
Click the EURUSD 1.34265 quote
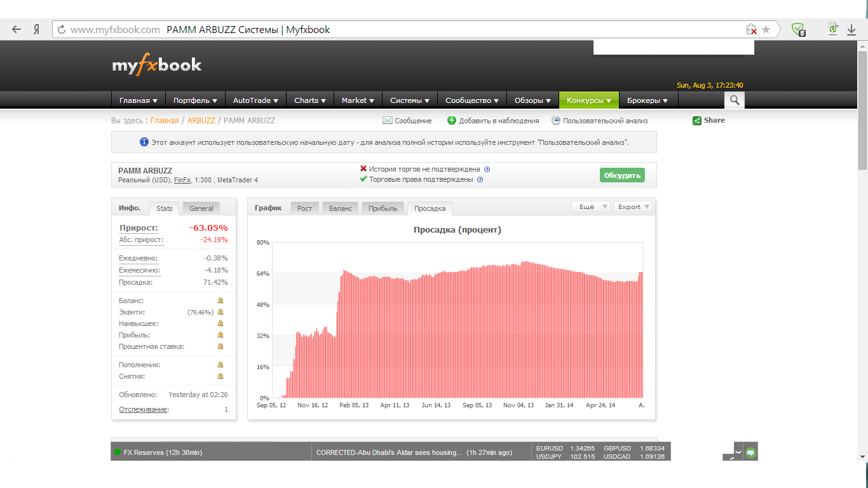tap(566, 448)
